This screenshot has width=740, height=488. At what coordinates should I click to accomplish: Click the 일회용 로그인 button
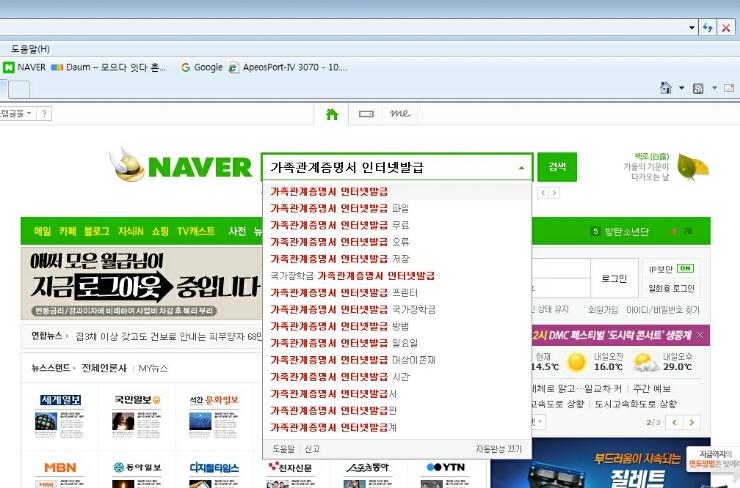671,288
